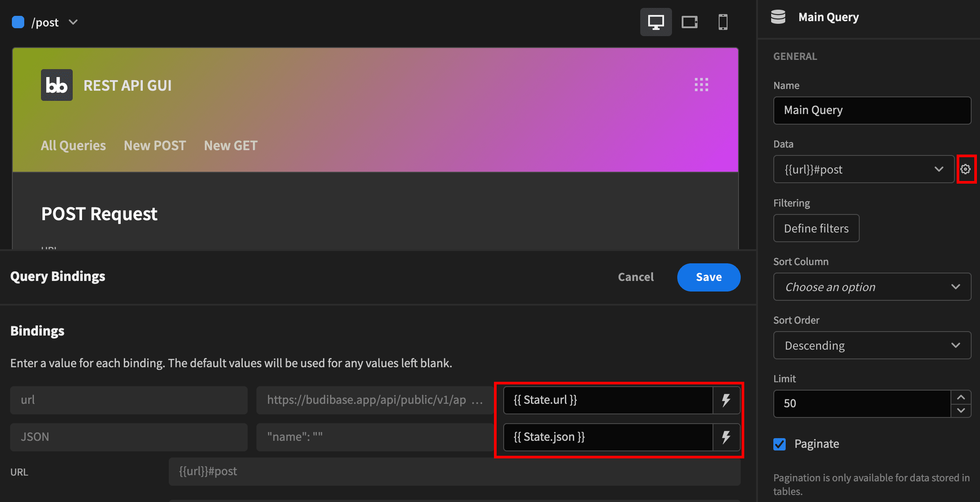The width and height of the screenshot is (980, 502).
Task: Go to New POST nav link
Action: [x=155, y=145]
